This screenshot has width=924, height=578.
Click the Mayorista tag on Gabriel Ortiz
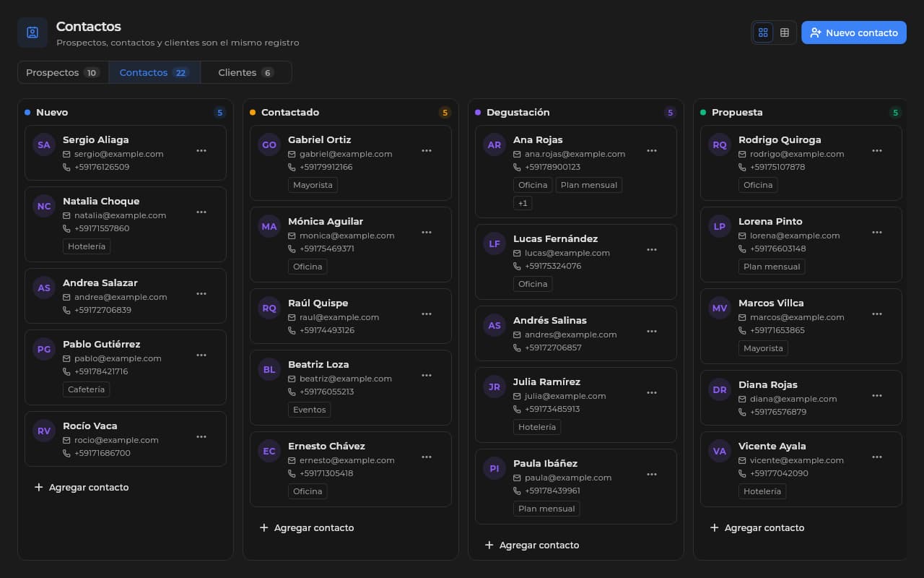point(313,185)
